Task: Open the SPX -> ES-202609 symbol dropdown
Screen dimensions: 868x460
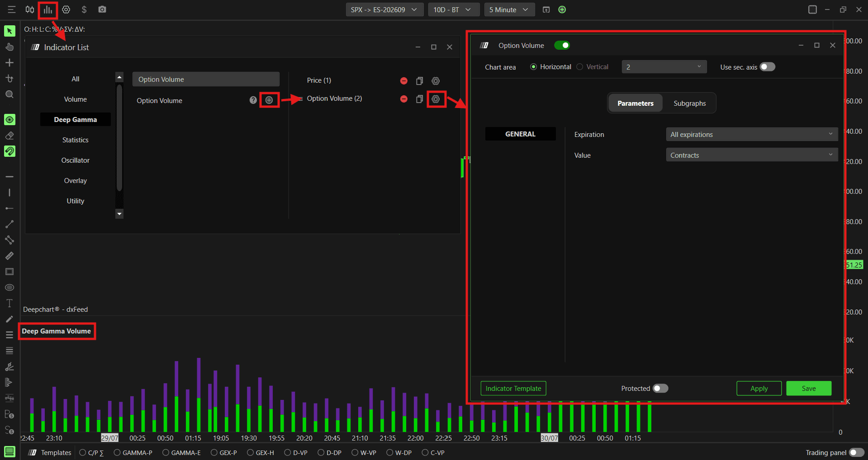Action: (x=384, y=9)
